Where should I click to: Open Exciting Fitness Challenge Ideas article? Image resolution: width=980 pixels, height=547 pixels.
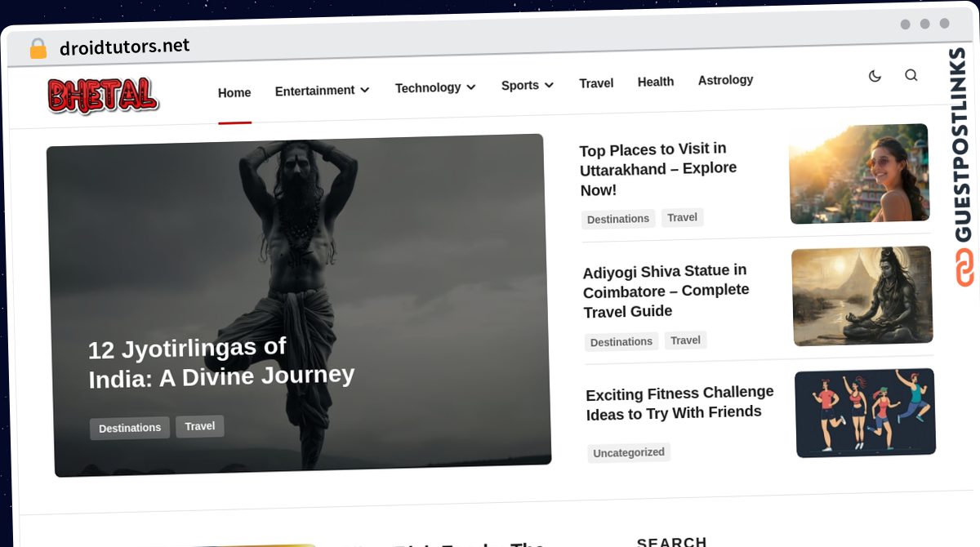679,403
